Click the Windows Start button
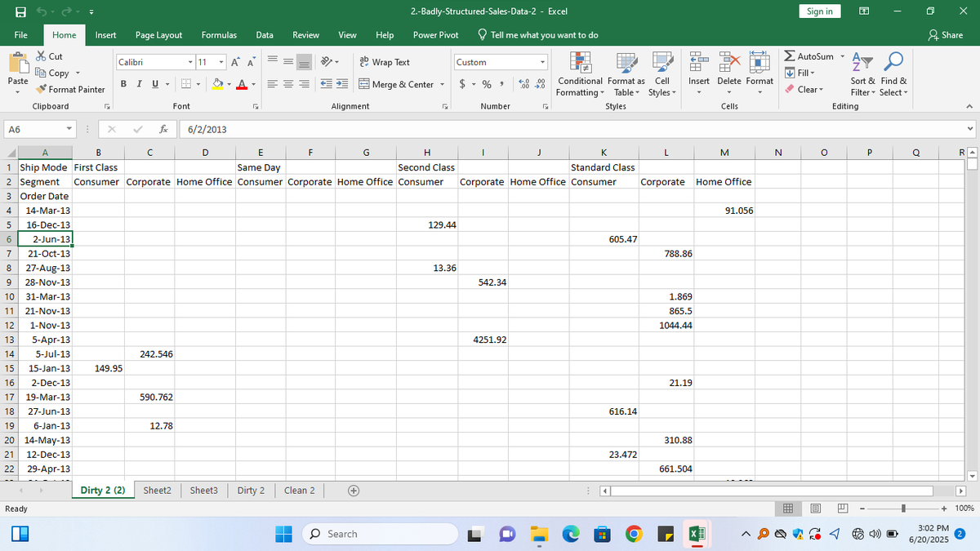Image resolution: width=980 pixels, height=551 pixels. [283, 534]
